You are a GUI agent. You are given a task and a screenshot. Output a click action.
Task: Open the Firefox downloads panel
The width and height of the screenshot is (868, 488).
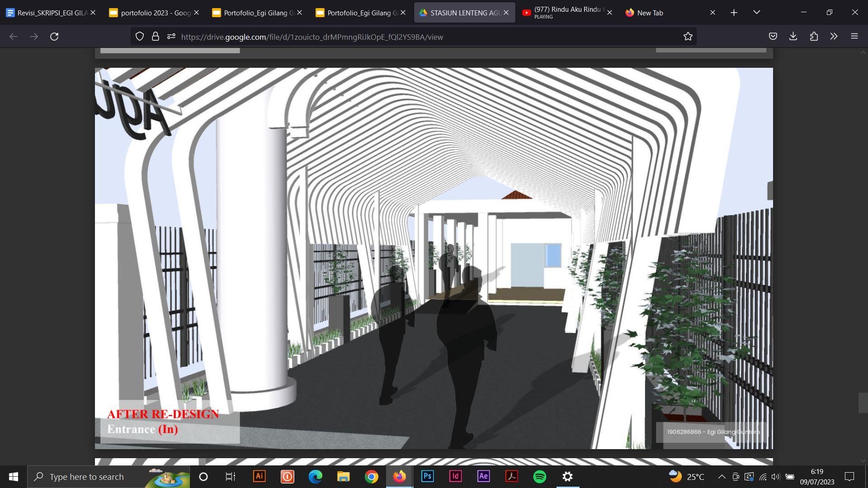tap(793, 37)
